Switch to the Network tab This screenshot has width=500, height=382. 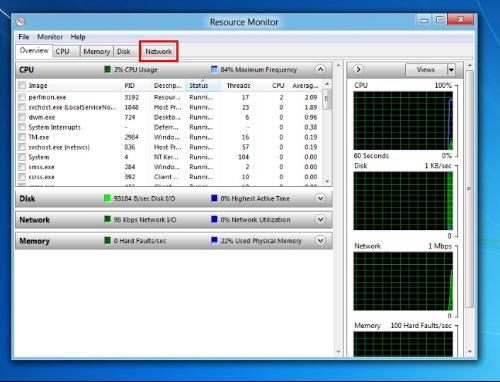pos(159,51)
